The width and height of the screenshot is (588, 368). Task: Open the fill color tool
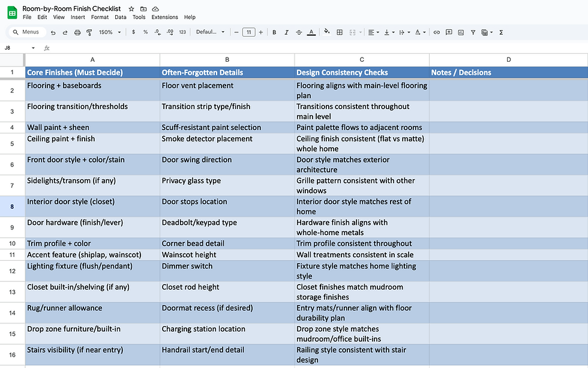click(326, 32)
